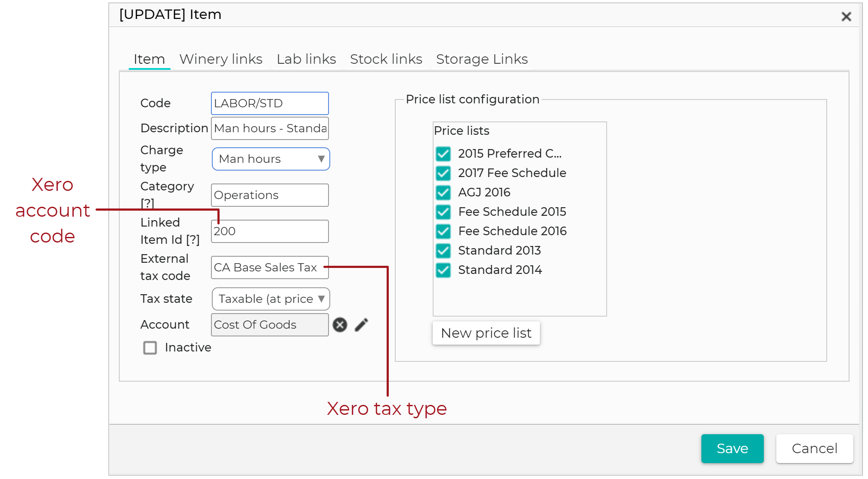Click the Category field with Operations

click(270, 195)
